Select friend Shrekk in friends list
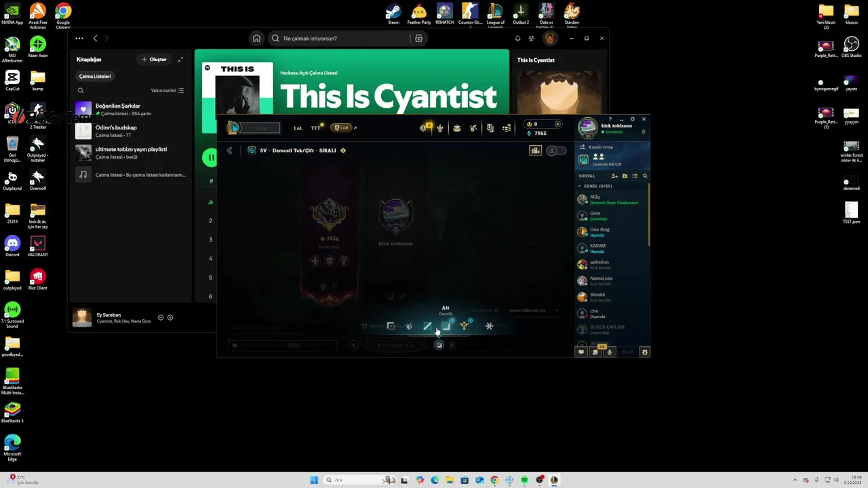 pos(612,297)
